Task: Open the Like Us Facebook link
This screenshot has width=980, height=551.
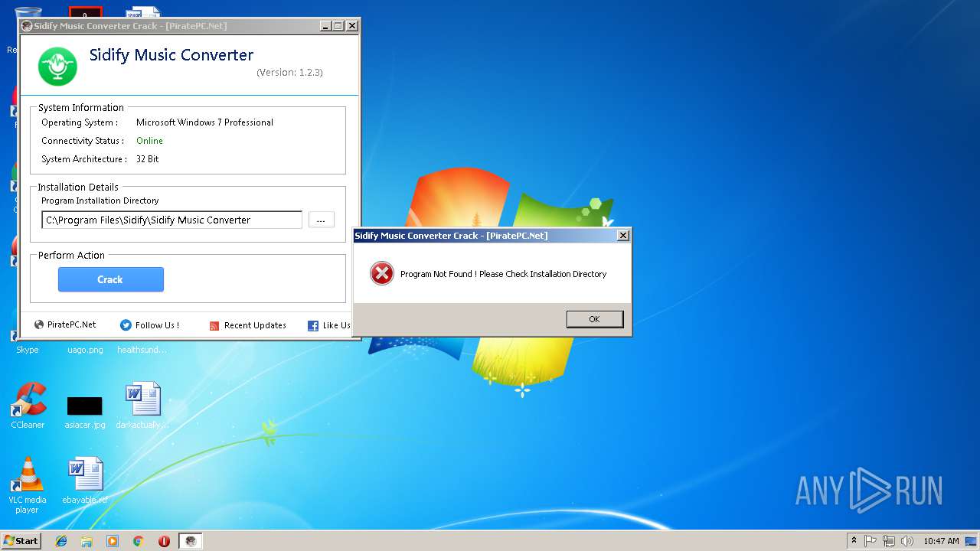Action: click(x=329, y=325)
